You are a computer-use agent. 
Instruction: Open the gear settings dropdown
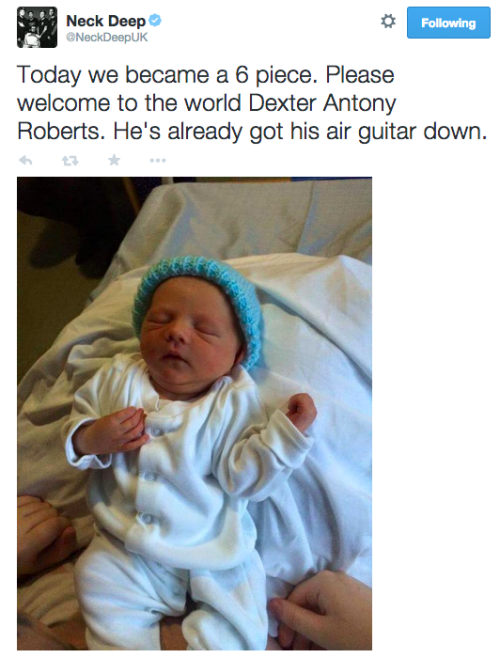(x=388, y=21)
